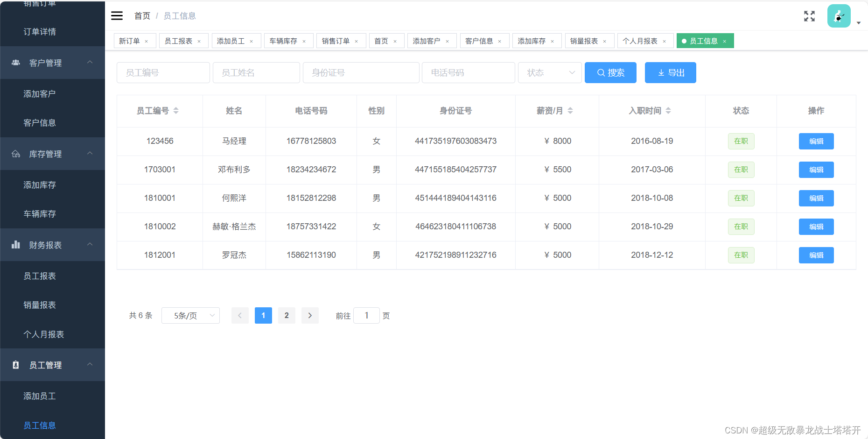Close the 车辆库存 tab
Image resolution: width=868 pixels, height=439 pixels.
click(x=304, y=42)
